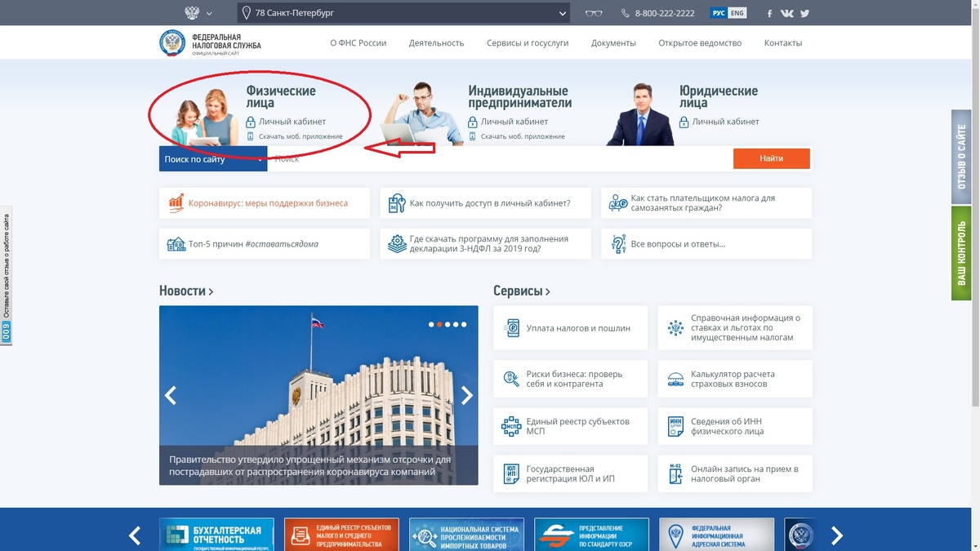
Task: Open the Национальная система прослеживаемости банner
Action: (466, 535)
